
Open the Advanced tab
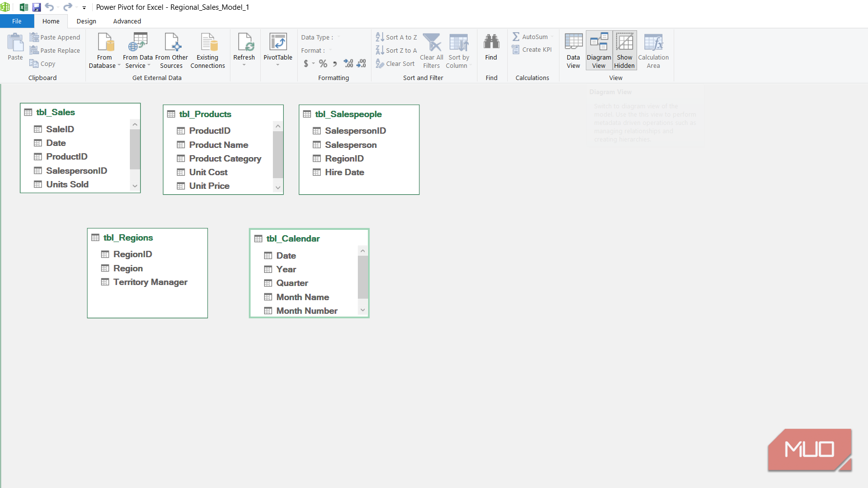127,21
